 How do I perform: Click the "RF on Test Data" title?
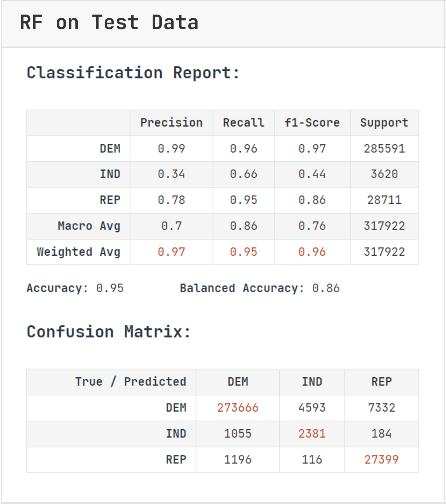[109, 23]
